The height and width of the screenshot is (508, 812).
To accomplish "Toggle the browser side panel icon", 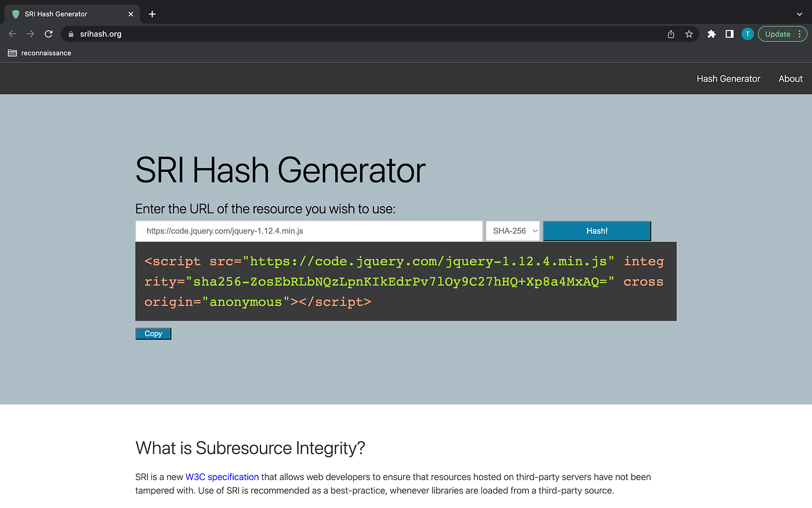I will (x=730, y=34).
